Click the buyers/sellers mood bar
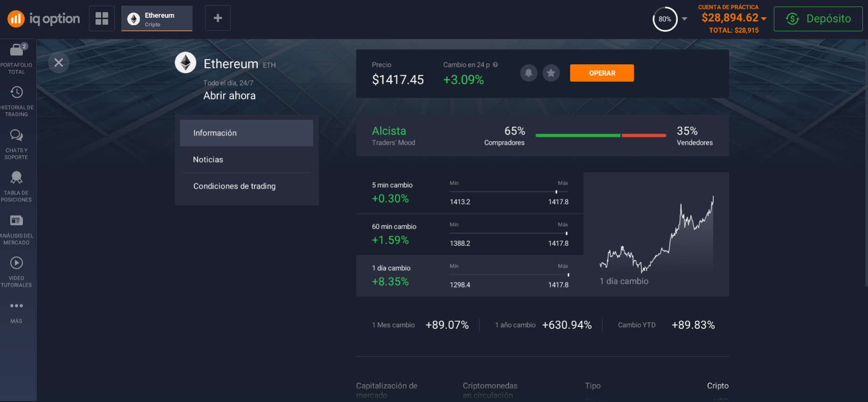Viewport: 868px width, 402px height. pos(601,136)
